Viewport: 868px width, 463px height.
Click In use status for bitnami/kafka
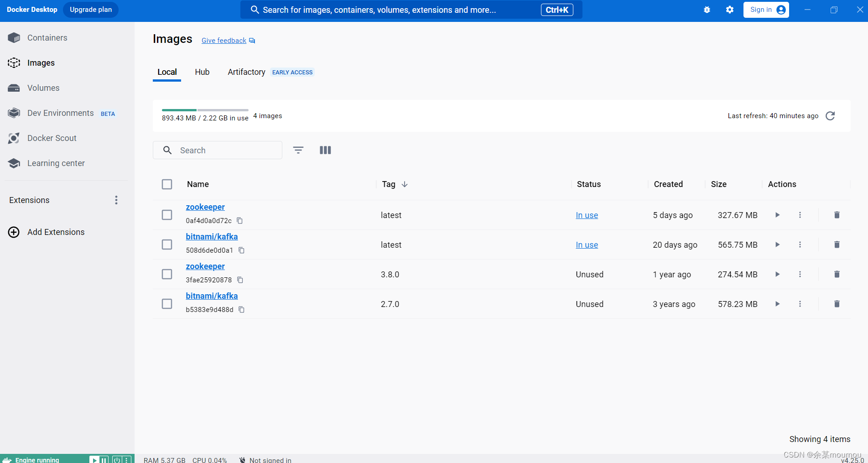tap(587, 245)
